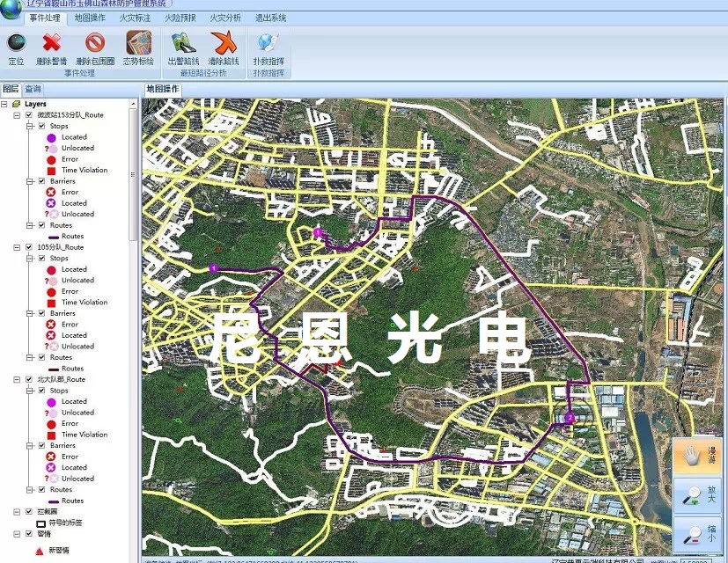Screen dimensions: 728x563
Task: Switch to the 查询 panel tab
Action: [33, 89]
